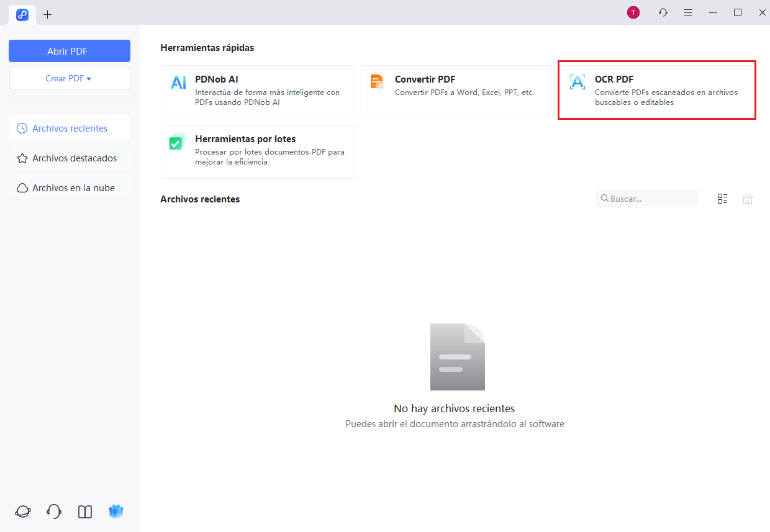Launch the PDNob AI tool
The image size is (770, 532).
257,92
